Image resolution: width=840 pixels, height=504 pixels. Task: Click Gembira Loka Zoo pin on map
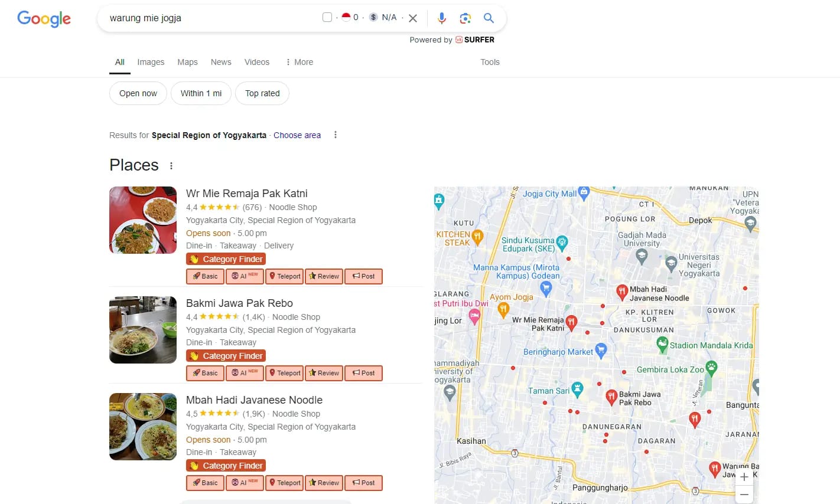coord(711,368)
